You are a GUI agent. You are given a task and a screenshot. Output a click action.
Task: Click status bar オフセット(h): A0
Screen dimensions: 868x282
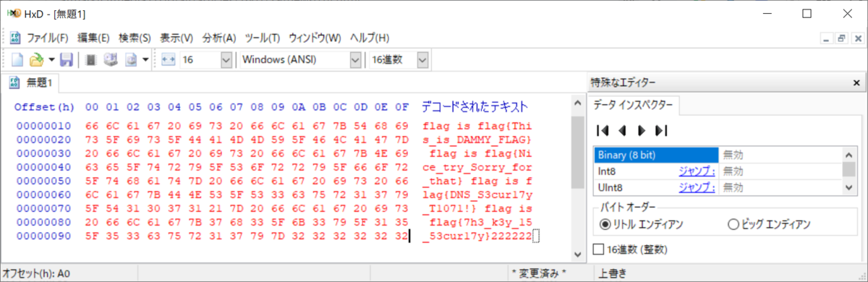pos(35,273)
